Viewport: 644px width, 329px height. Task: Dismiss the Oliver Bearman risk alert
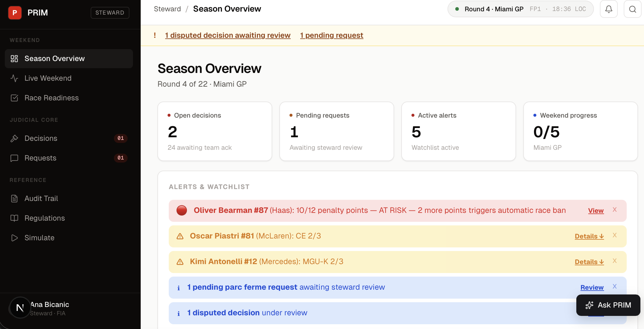(615, 209)
